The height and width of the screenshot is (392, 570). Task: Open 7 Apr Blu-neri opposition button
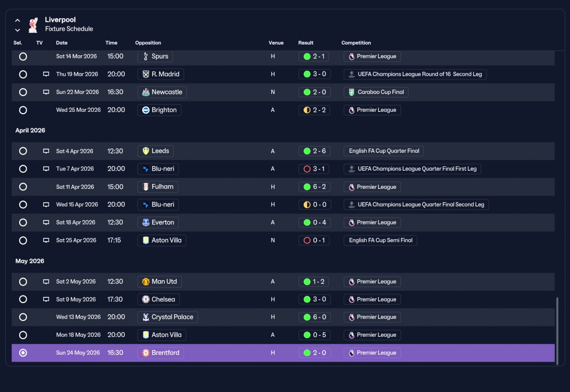point(159,169)
